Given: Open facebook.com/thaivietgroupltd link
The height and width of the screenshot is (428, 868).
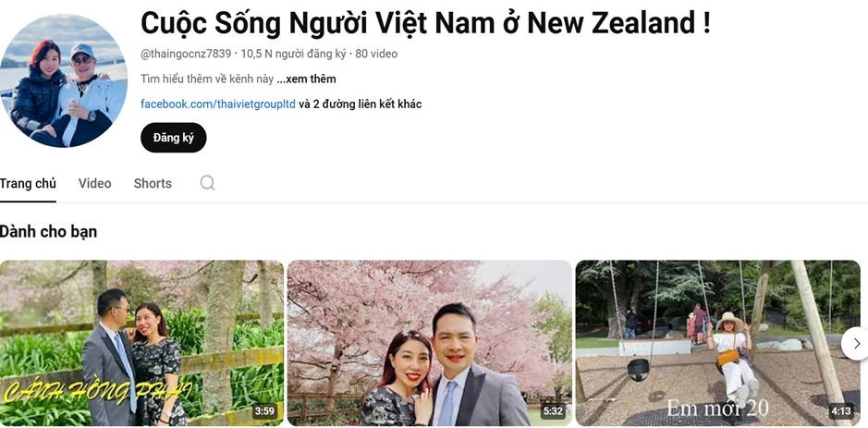Looking at the screenshot, I should [218, 104].
